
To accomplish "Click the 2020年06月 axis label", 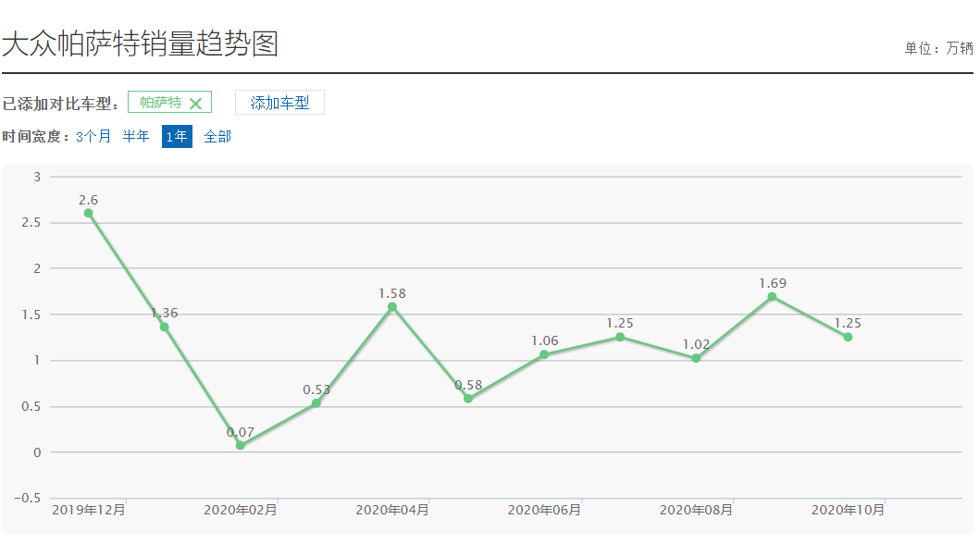I will [x=544, y=511].
